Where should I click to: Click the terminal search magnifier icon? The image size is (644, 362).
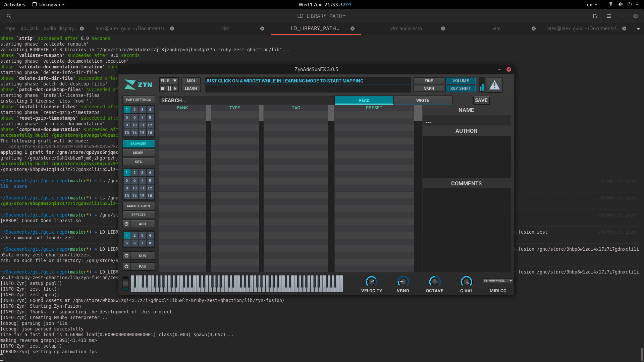[9, 16]
